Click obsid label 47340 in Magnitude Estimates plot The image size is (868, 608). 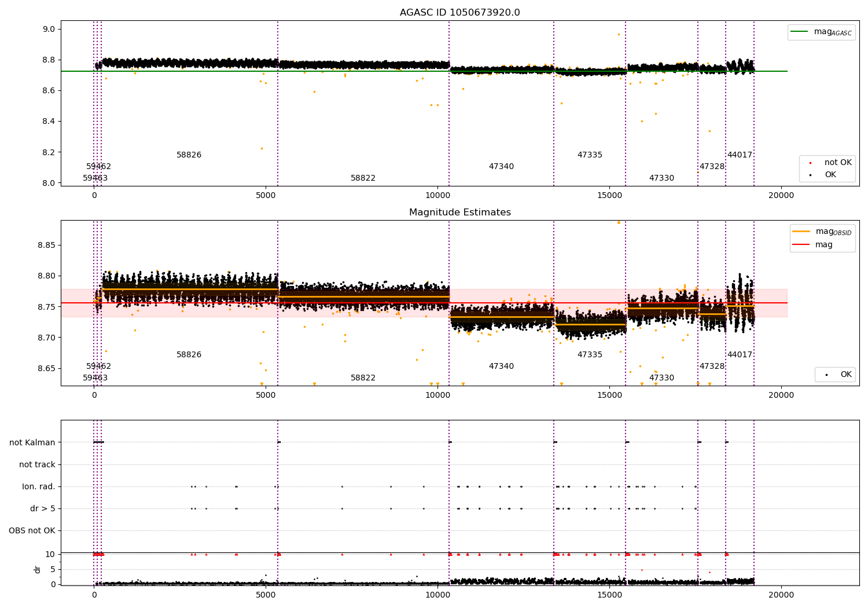(x=501, y=367)
